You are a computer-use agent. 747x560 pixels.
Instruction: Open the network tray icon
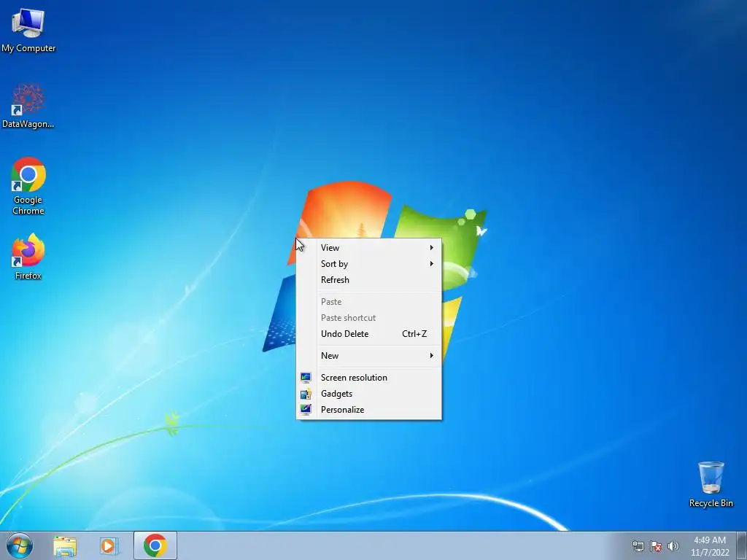coord(638,546)
